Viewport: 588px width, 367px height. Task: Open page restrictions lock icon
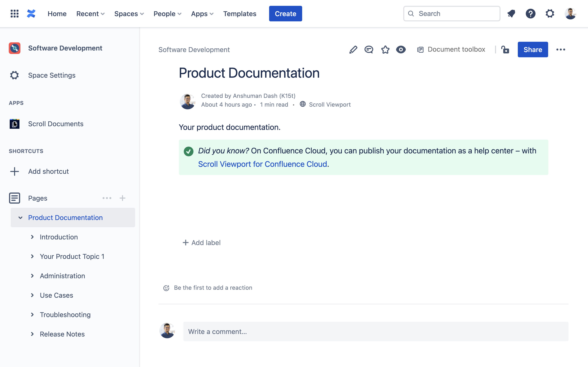point(505,50)
